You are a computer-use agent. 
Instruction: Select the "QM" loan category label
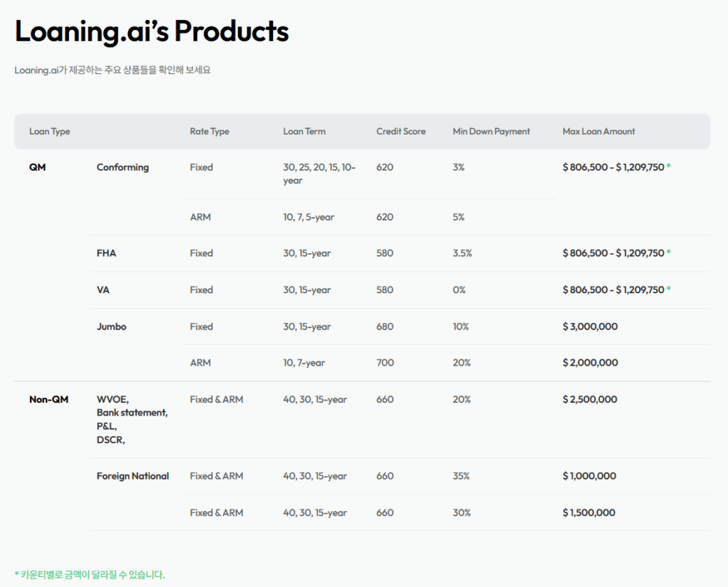pos(38,167)
